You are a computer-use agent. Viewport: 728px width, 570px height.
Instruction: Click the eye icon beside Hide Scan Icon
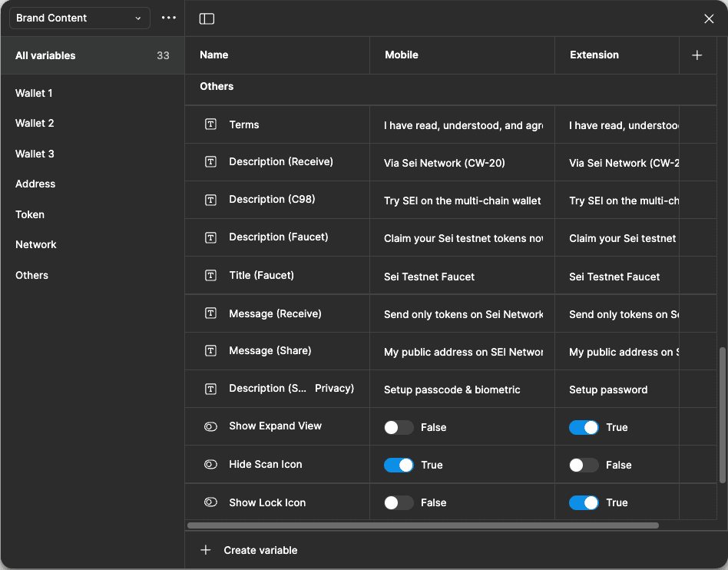tap(210, 464)
